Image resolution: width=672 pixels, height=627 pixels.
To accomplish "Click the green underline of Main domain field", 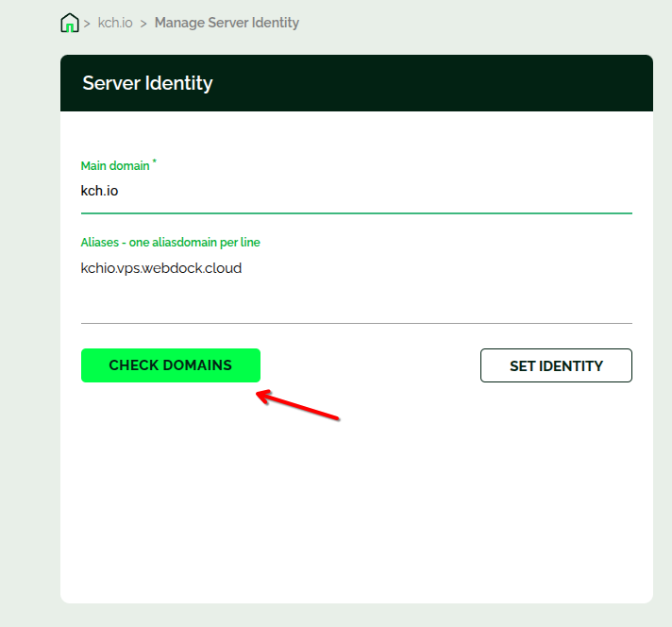I will point(356,213).
